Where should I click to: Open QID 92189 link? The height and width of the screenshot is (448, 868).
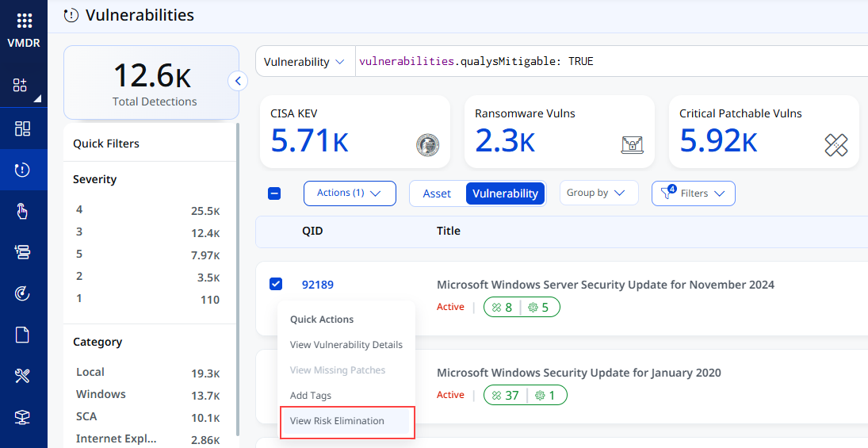click(318, 285)
